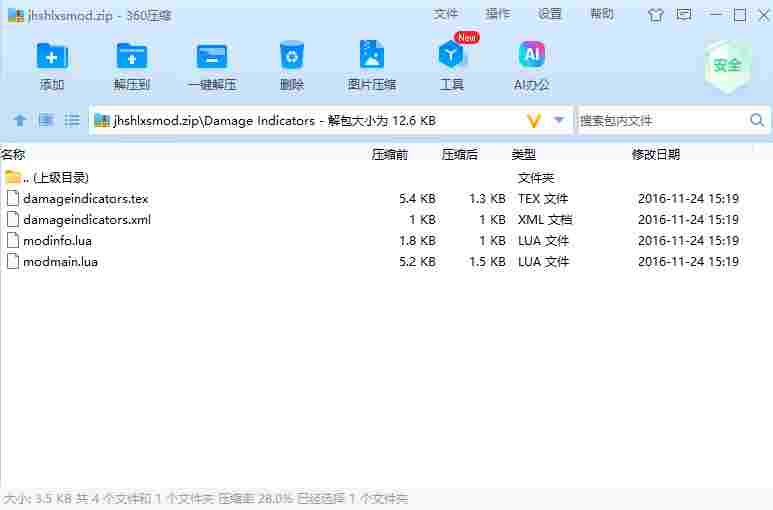Click the 1.3 KB compressed size cell

tap(487, 199)
